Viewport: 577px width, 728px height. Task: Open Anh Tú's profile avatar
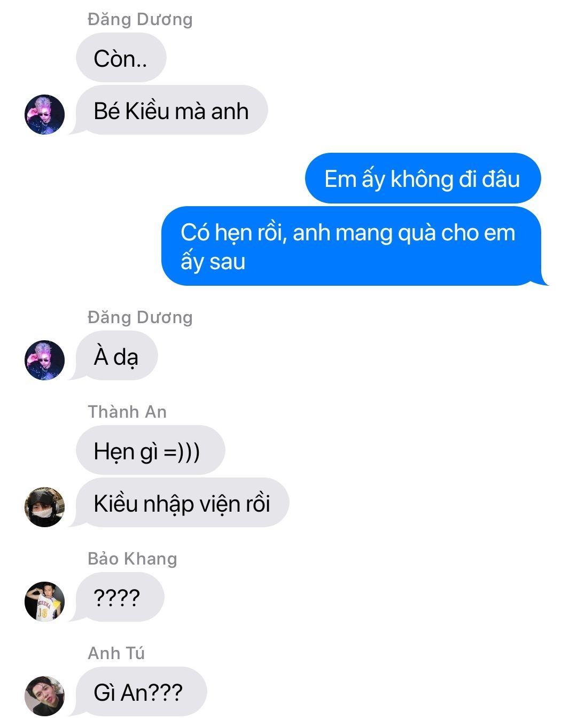(44, 696)
